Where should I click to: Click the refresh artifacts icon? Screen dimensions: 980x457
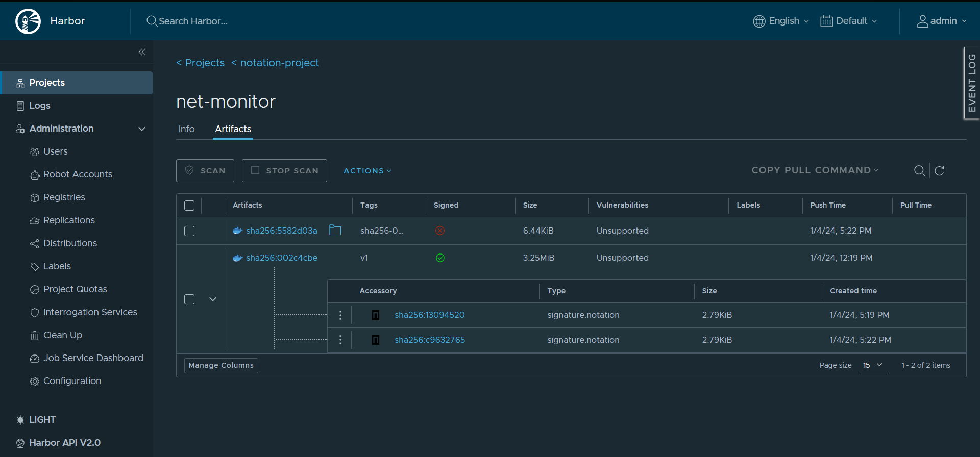click(939, 171)
